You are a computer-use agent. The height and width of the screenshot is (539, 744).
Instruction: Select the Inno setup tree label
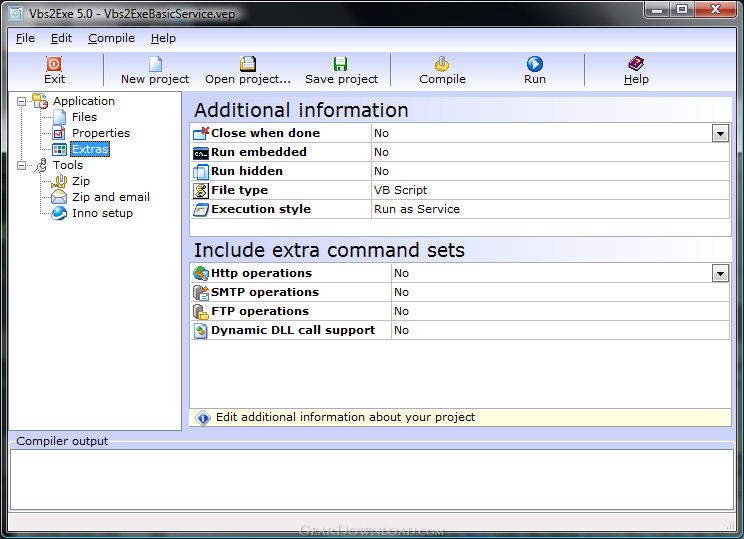pyautogui.click(x=102, y=213)
